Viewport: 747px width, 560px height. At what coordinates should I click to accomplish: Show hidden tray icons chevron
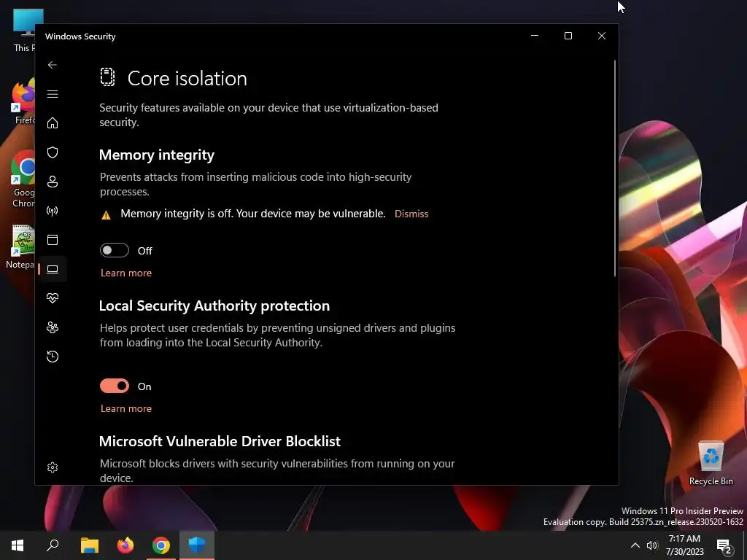(635, 545)
